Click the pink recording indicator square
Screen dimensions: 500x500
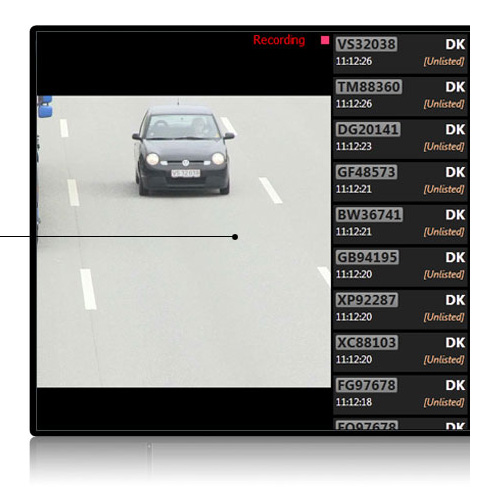325,40
